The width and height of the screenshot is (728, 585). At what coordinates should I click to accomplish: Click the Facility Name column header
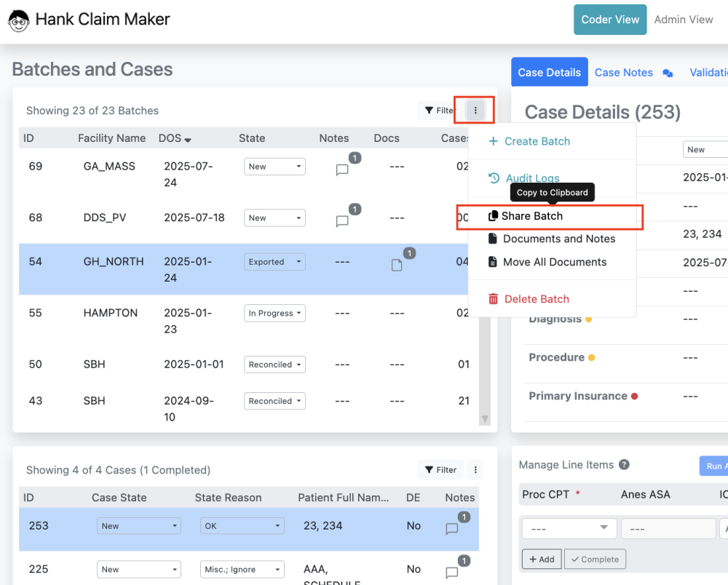point(111,138)
